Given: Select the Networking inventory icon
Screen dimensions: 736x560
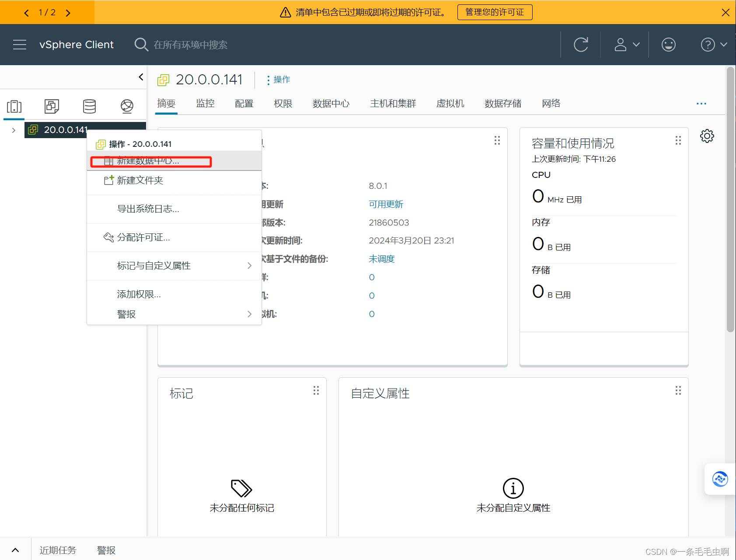Looking at the screenshot, I should [127, 106].
